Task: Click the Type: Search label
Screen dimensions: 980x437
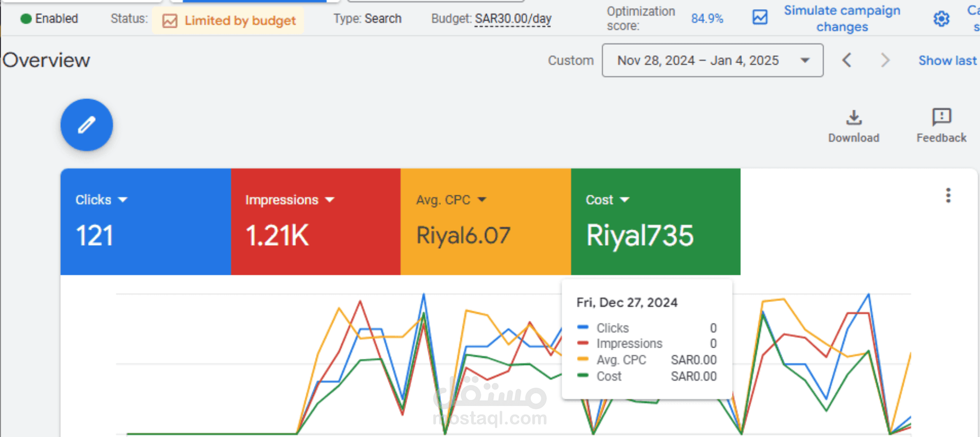Action: [367, 19]
